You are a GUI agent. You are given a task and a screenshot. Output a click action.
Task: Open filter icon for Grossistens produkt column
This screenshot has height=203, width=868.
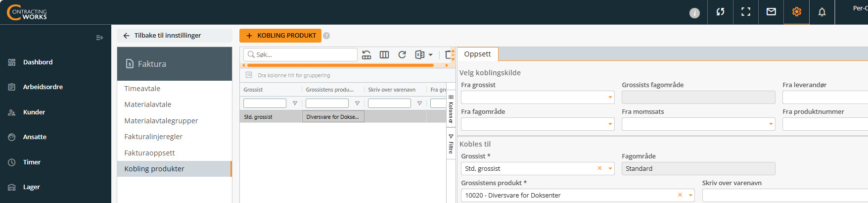click(357, 103)
